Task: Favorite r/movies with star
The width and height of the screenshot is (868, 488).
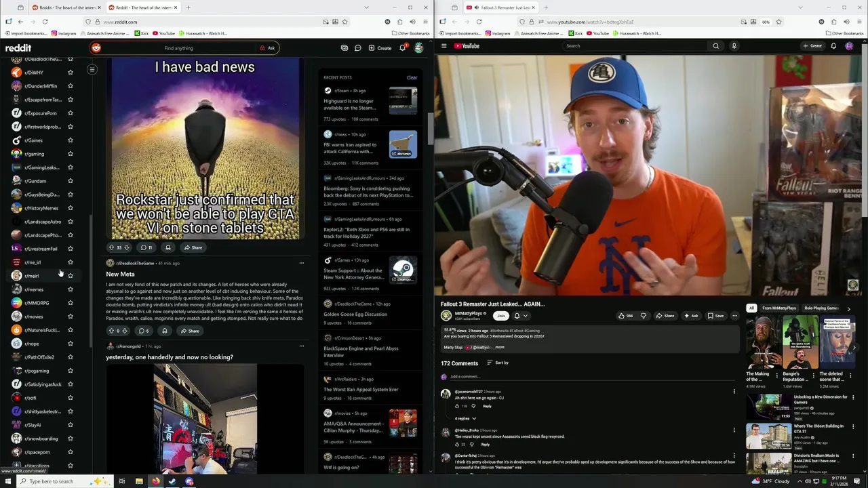Action: 71,317
